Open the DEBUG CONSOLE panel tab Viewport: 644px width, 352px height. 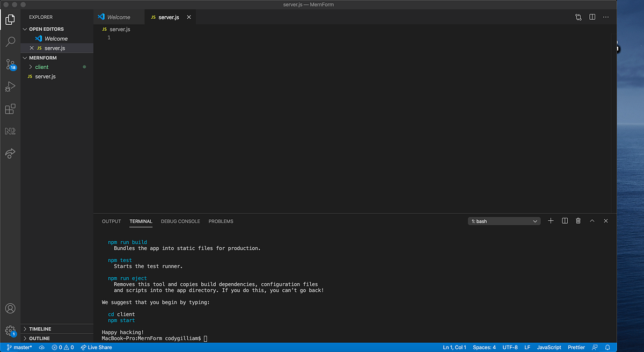(180, 221)
